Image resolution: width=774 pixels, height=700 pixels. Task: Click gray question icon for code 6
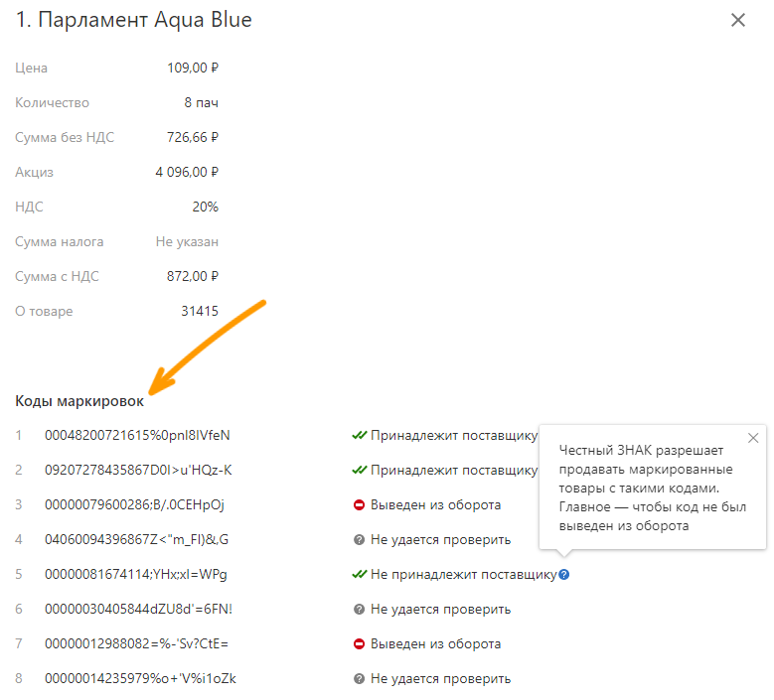point(359,610)
